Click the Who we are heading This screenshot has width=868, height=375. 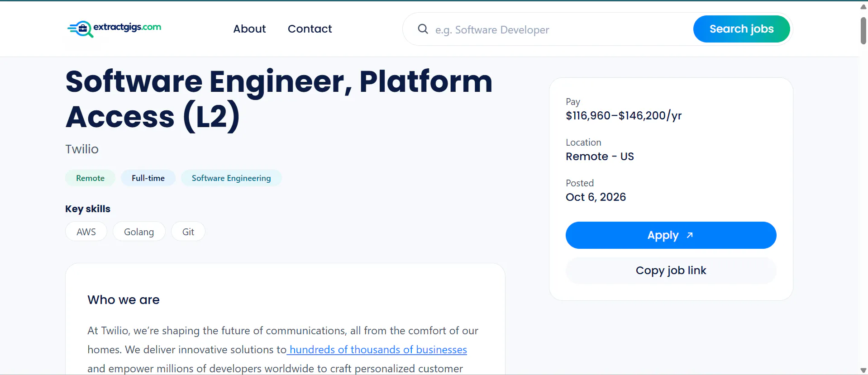[124, 300]
